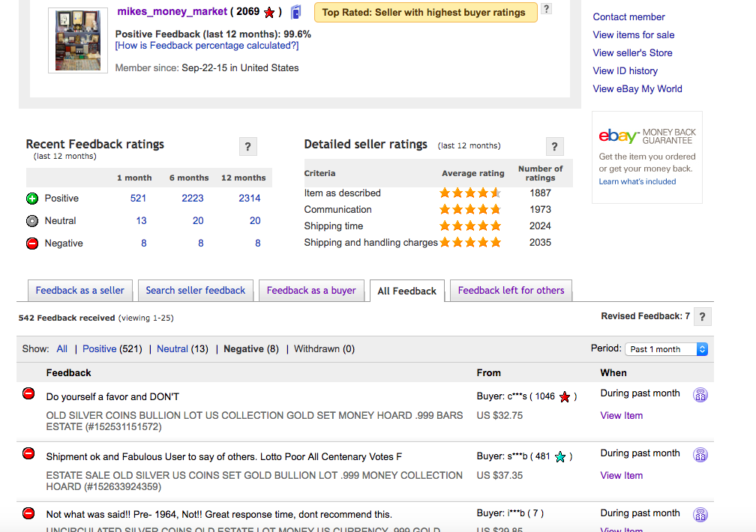This screenshot has height=532, width=756.
Task: Click the mikes_money_market username link
Action: coord(171,12)
